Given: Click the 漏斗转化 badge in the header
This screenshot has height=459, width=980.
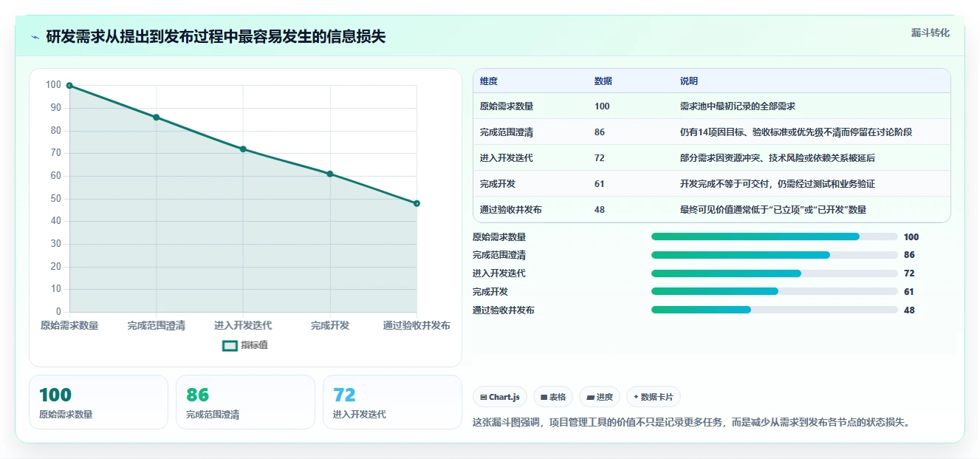Looking at the screenshot, I should click(x=931, y=33).
